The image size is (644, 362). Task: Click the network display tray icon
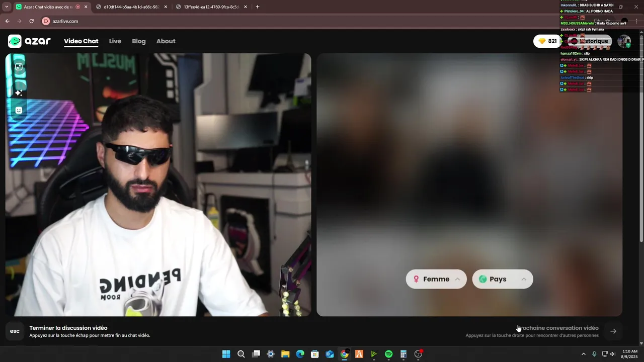(605, 354)
